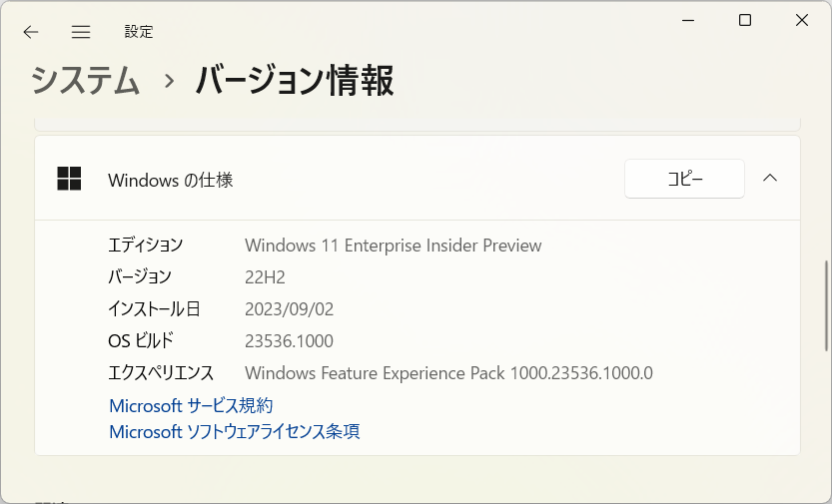Image resolution: width=832 pixels, height=504 pixels.
Task: Select the version value 22H2
Action: point(265,277)
